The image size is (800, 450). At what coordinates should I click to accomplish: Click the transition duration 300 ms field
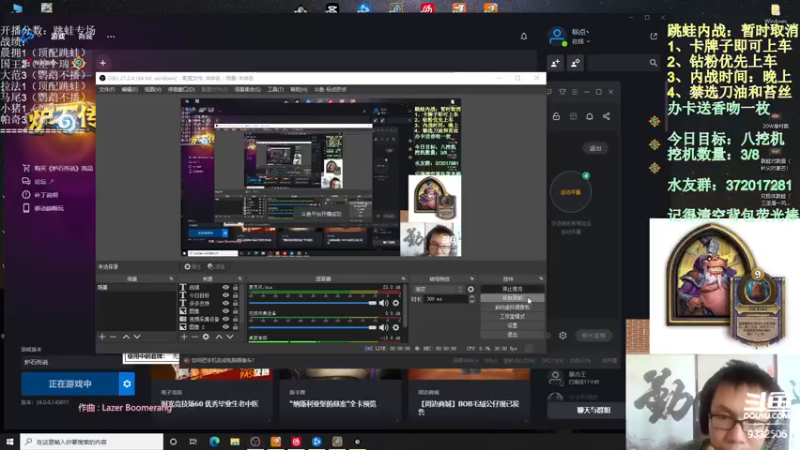coord(445,299)
